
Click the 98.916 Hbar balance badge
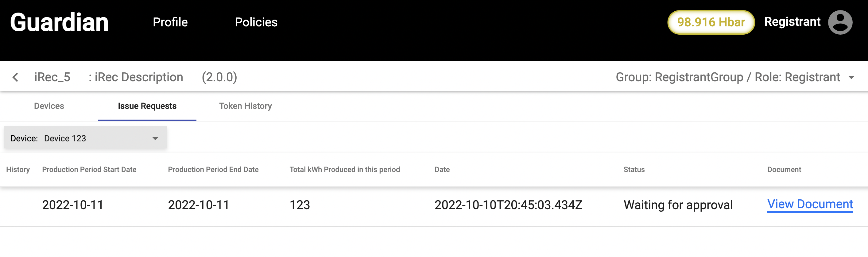coord(711,22)
